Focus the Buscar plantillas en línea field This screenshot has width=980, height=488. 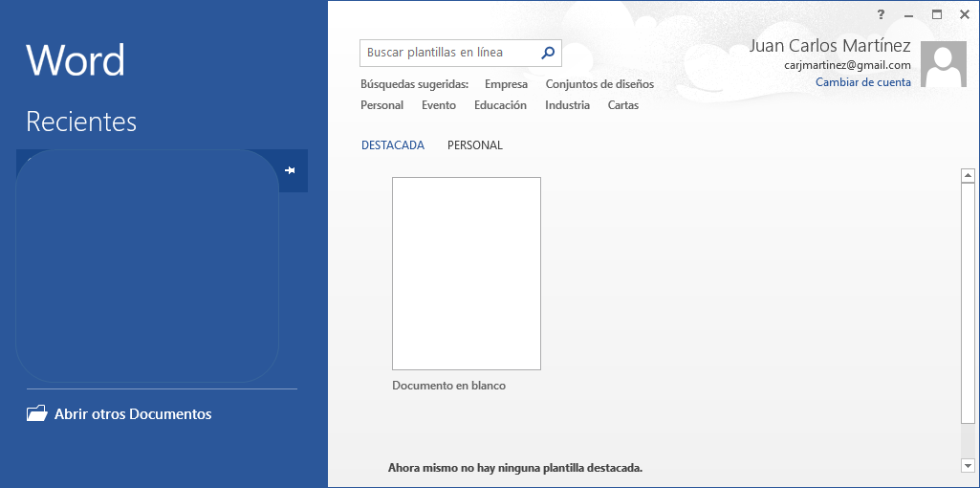click(x=461, y=54)
